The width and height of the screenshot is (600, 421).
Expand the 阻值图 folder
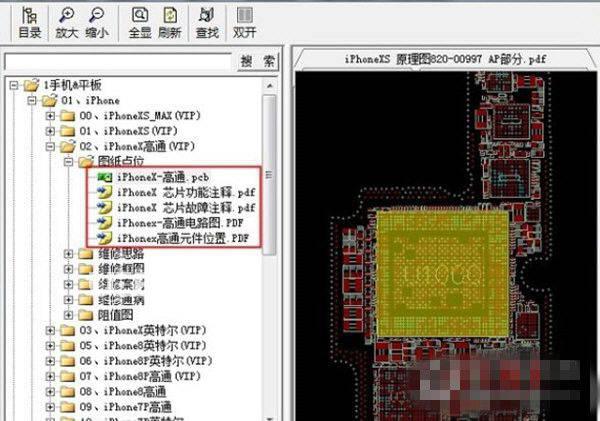(68, 315)
